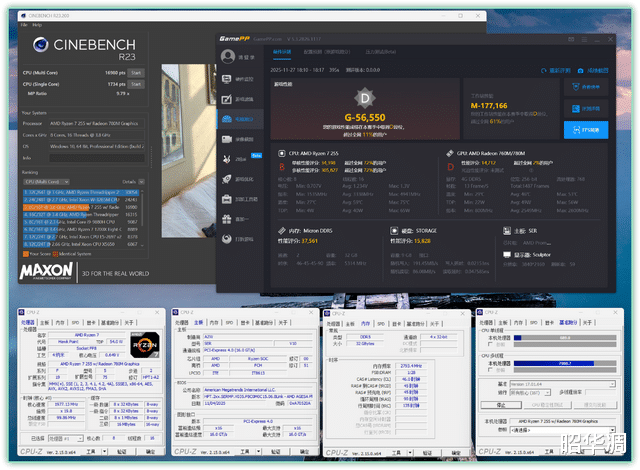640x470 pixels.
Task: Open the File menu in Cinebench
Action: [x=24, y=25]
